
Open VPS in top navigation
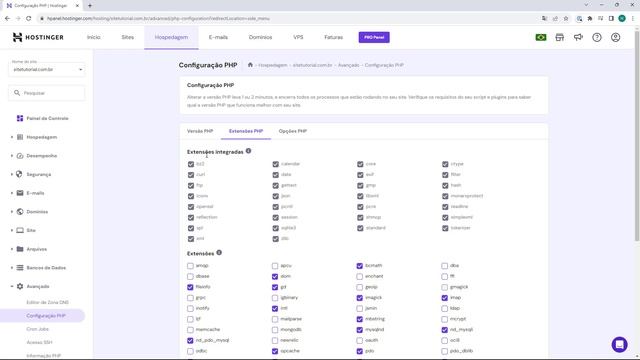[298, 37]
